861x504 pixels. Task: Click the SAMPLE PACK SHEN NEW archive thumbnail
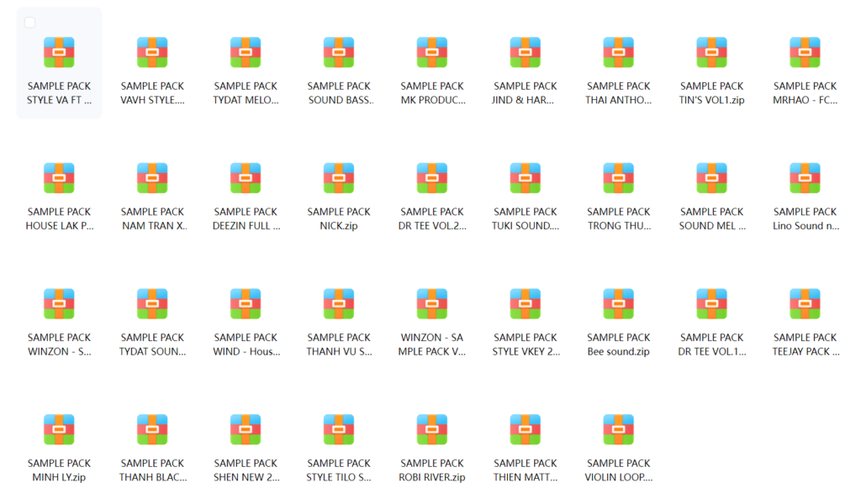(x=246, y=429)
